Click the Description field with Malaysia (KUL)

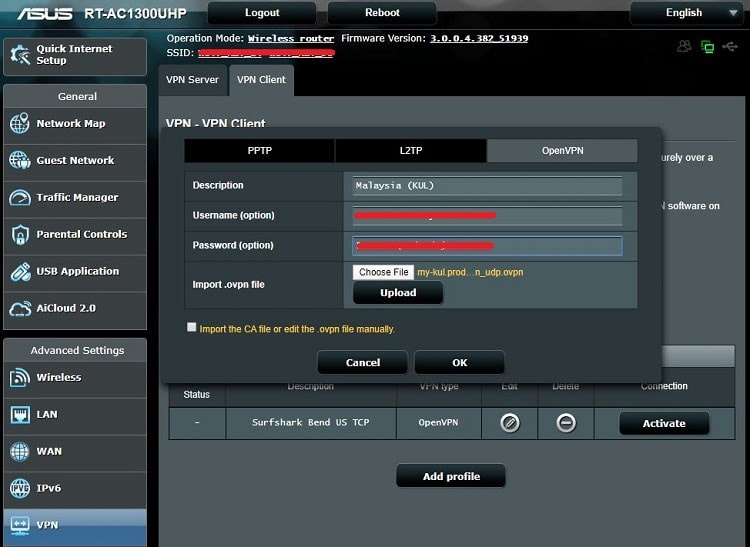click(x=487, y=186)
